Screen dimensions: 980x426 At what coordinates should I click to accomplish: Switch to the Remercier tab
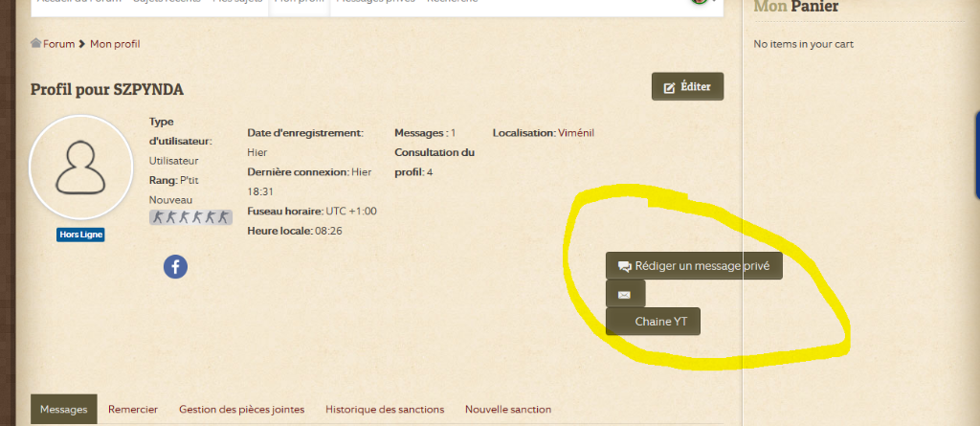point(133,409)
